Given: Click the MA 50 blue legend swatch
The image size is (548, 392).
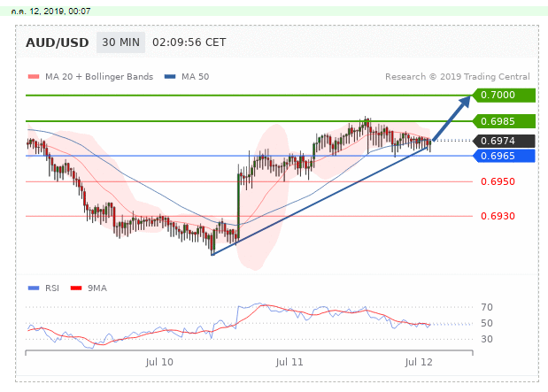Looking at the screenshot, I should pyautogui.click(x=170, y=76).
